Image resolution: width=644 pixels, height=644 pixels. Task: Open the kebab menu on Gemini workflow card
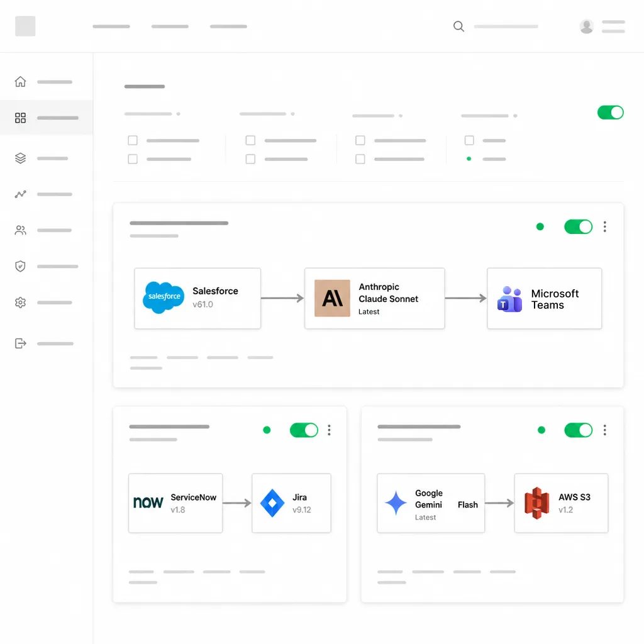(x=604, y=430)
